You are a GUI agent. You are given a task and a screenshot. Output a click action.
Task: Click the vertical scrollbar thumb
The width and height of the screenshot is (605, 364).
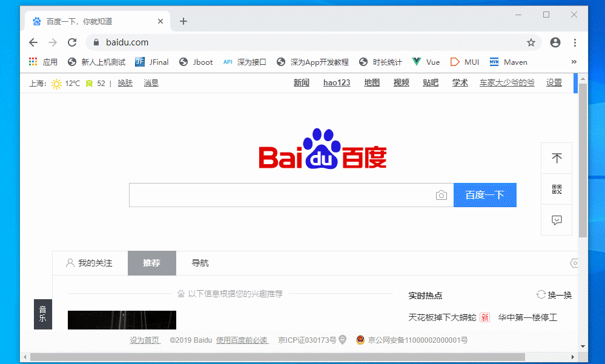point(583,160)
